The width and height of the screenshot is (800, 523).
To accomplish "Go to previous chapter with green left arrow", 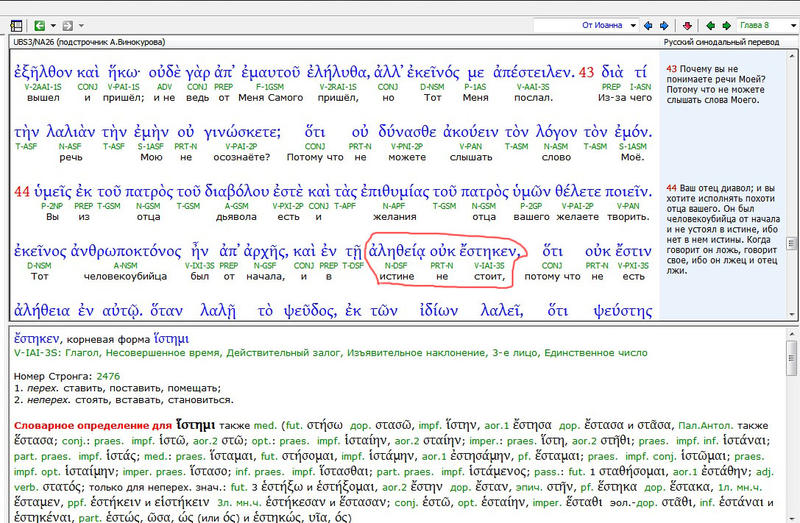I will pos(710,25).
